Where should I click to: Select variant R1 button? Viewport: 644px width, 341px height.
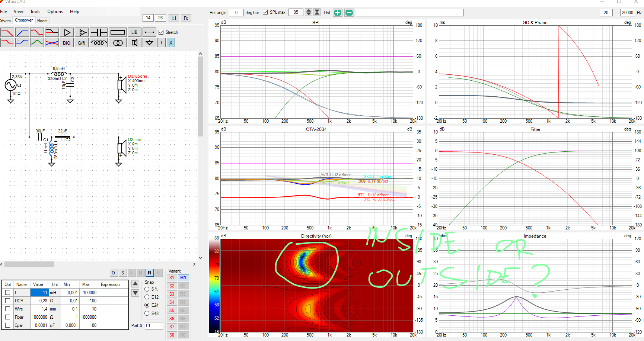[183, 278]
